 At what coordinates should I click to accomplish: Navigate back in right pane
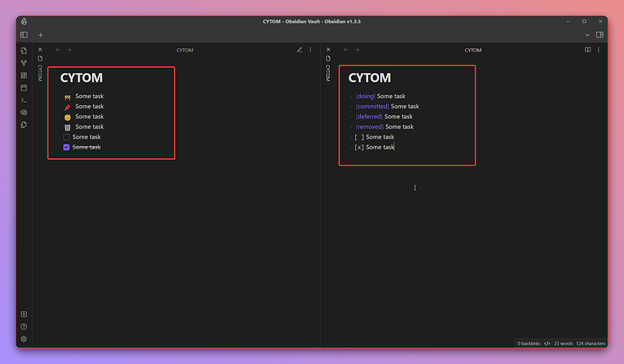click(x=346, y=50)
